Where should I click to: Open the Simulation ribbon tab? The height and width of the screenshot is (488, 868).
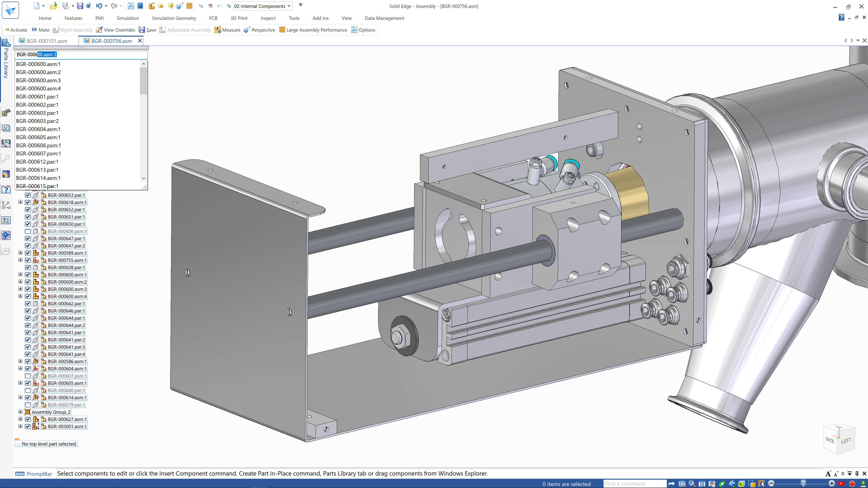pyautogui.click(x=128, y=18)
